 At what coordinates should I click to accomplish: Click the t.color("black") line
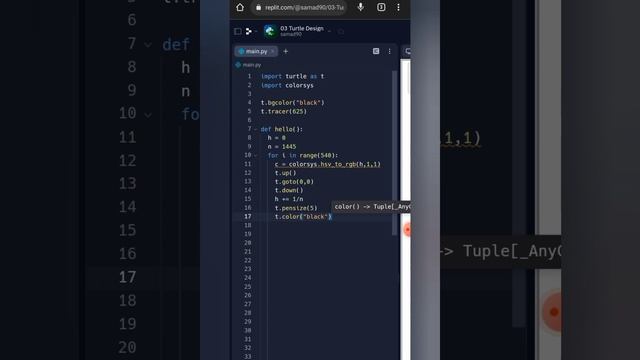[303, 216]
